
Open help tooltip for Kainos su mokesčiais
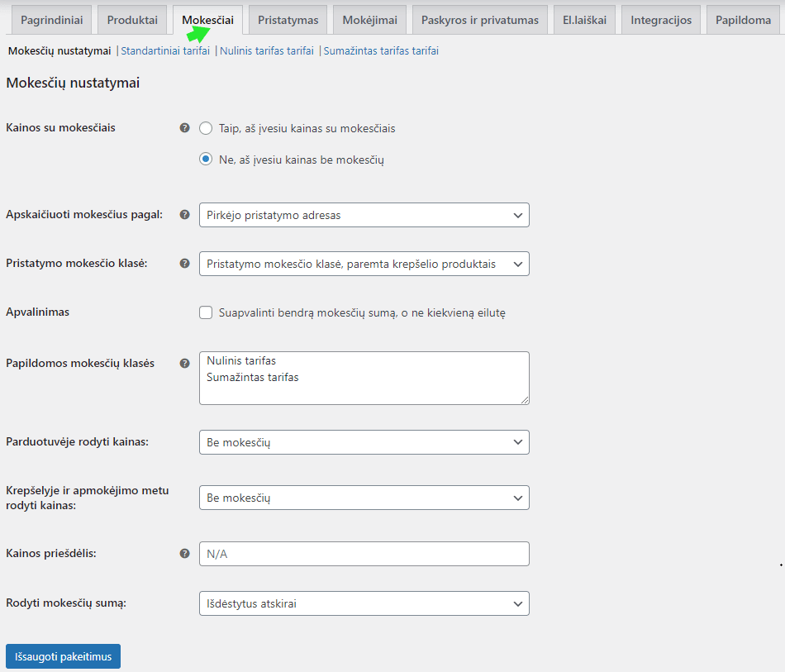185,127
